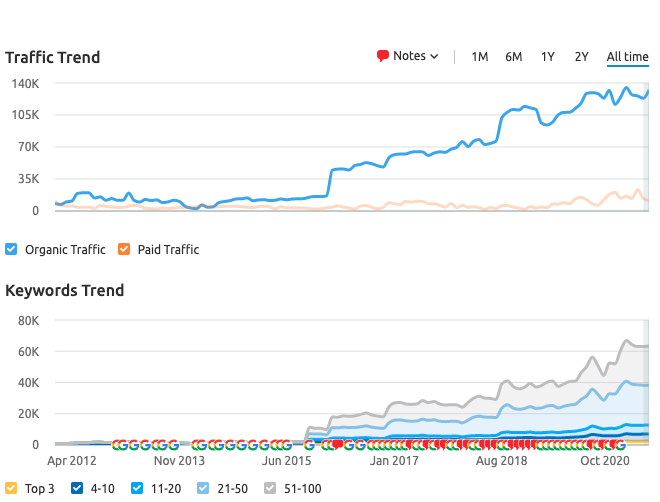This screenshot has height=502, width=660.
Task: Toggle the Paid Traffic checkbox
Action: pyautogui.click(x=124, y=249)
